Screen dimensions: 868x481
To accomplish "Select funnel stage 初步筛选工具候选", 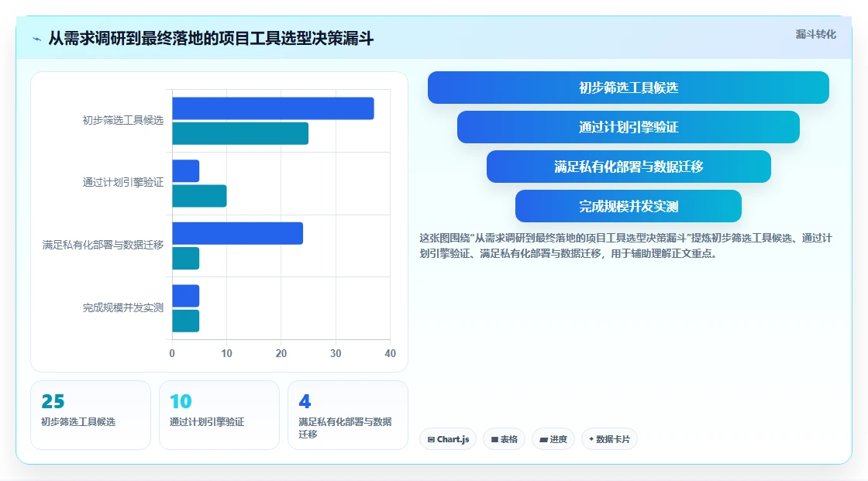I will tap(629, 88).
